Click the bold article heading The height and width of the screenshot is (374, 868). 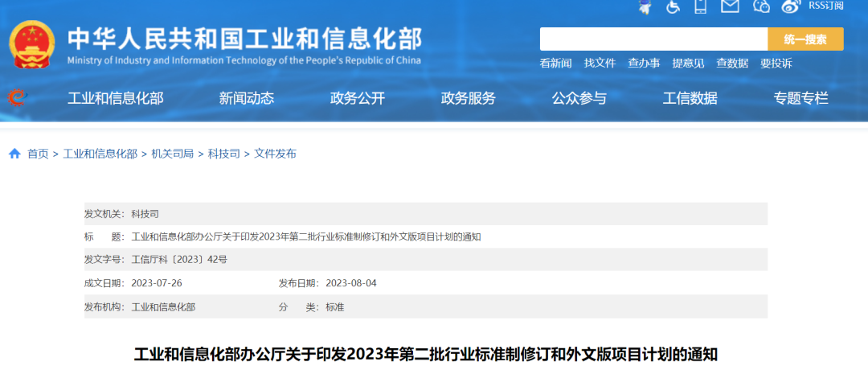426,354
